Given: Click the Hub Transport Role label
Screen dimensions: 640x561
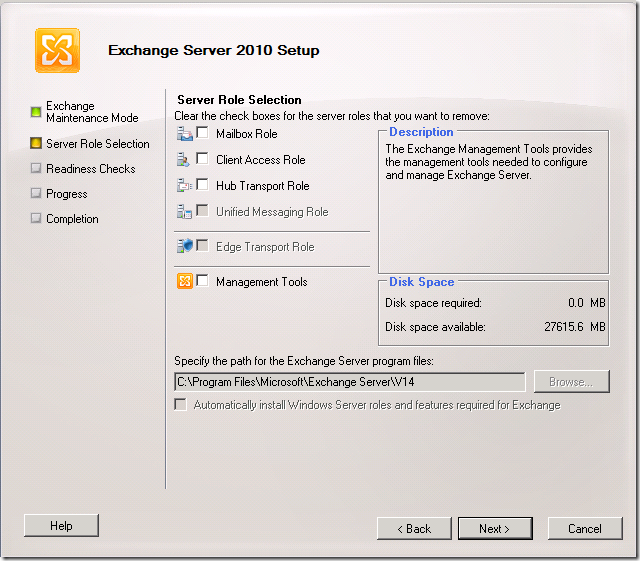Looking at the screenshot, I should coord(263,186).
